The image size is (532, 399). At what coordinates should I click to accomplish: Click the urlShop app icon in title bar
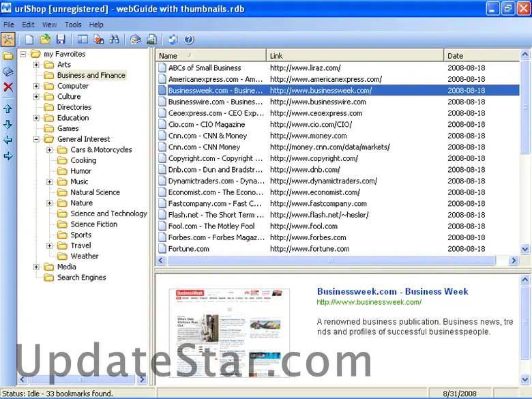click(6, 8)
